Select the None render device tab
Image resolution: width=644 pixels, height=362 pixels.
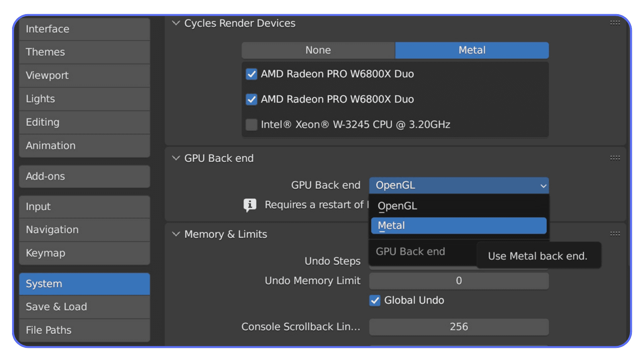(318, 50)
